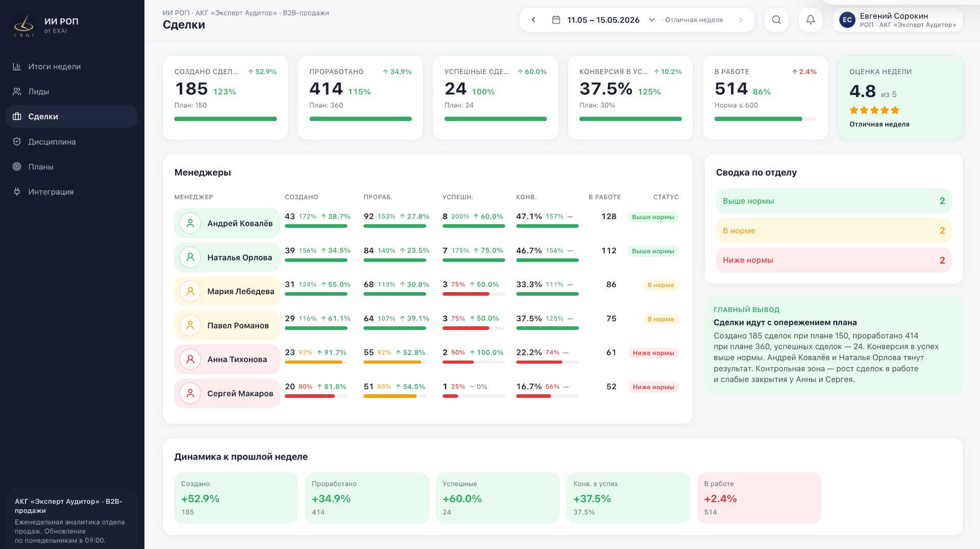Viewport: 980px width, 549px height.
Task: Select Сделки in sidebar menu
Action: tap(71, 116)
